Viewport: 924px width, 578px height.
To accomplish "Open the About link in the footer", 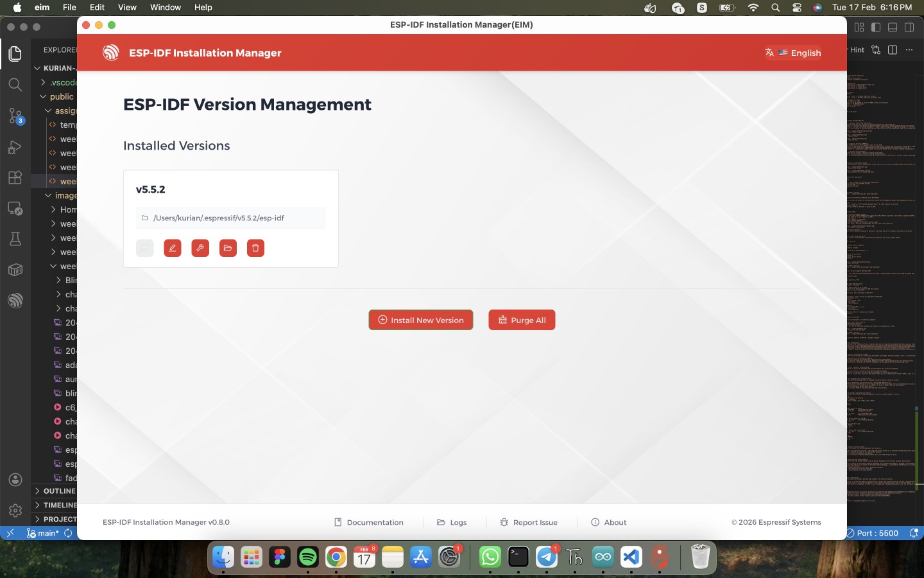I will click(608, 522).
